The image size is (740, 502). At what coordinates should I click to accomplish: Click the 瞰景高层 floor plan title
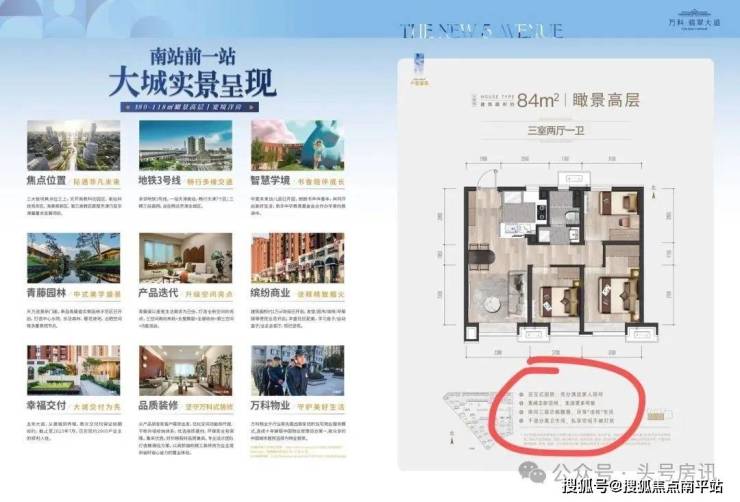pos(606,100)
